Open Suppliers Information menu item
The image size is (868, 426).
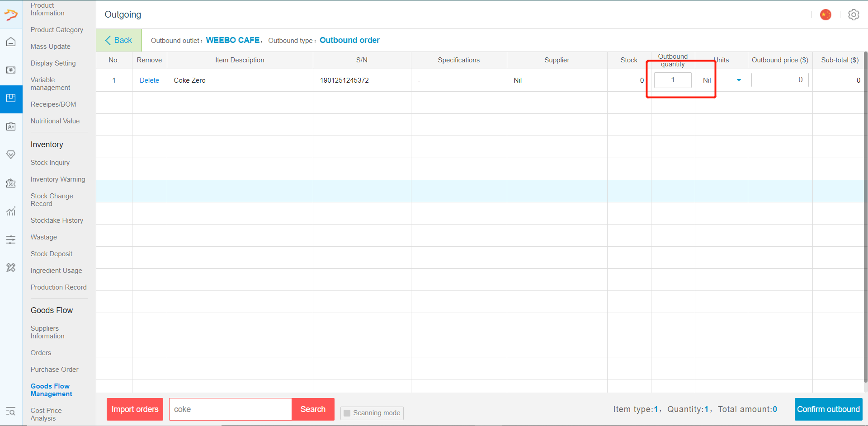(47, 332)
